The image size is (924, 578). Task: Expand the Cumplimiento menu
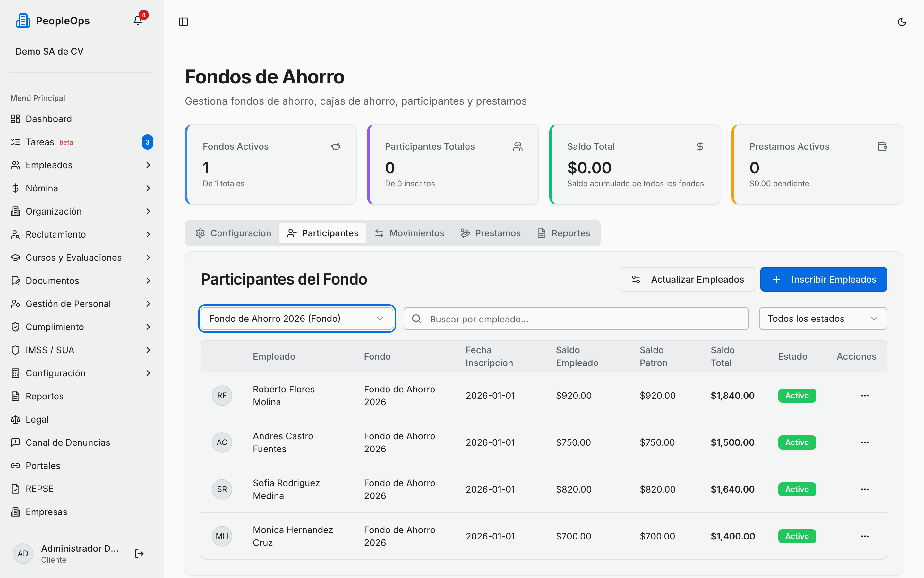coord(82,327)
